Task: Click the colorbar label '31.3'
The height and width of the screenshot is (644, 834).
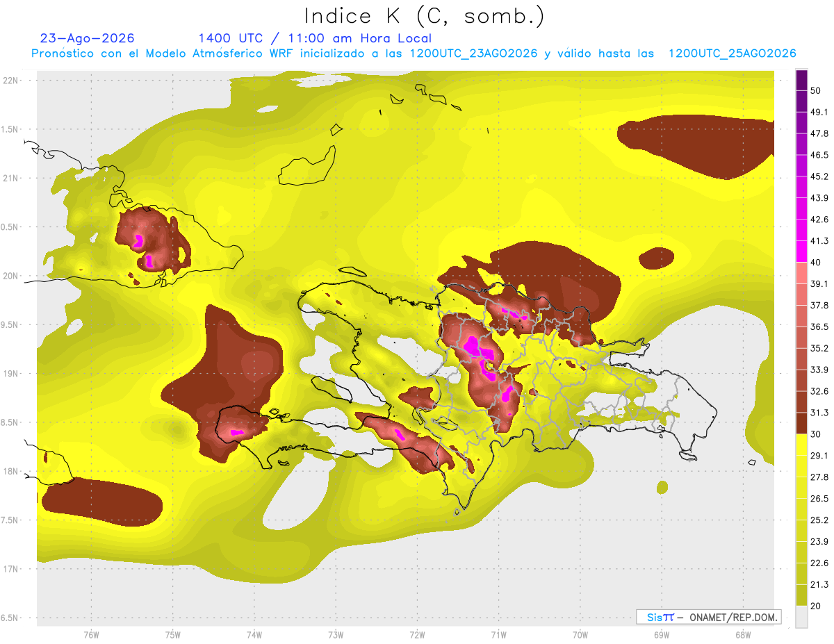Action: coord(819,413)
